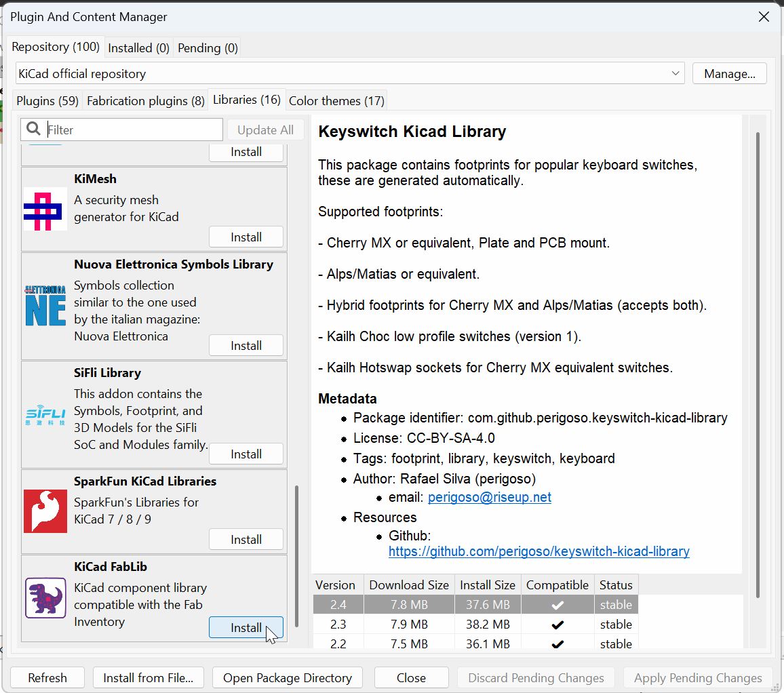This screenshot has height=693, width=784.
Task: Close the Plugin And Content Manager window
Action: point(764,16)
